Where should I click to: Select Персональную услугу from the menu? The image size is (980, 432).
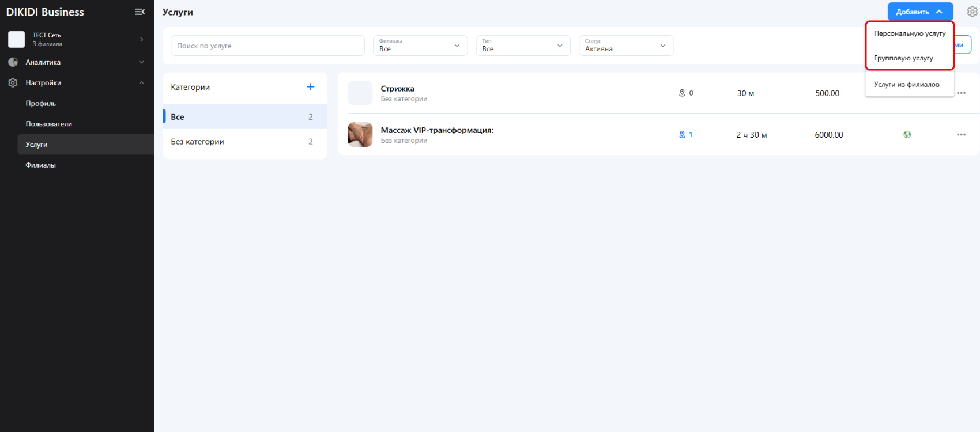(909, 33)
